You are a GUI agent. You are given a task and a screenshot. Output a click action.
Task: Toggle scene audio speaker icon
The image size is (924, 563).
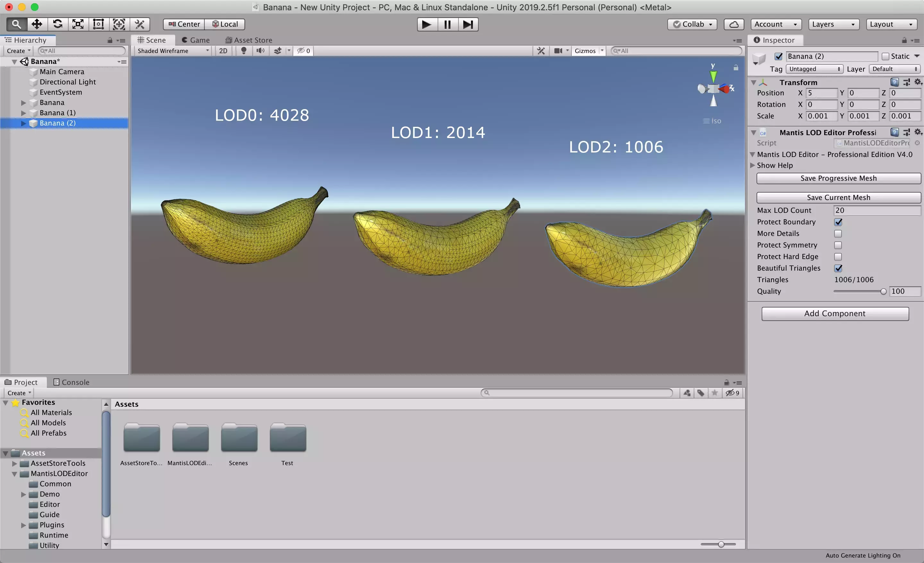(260, 51)
